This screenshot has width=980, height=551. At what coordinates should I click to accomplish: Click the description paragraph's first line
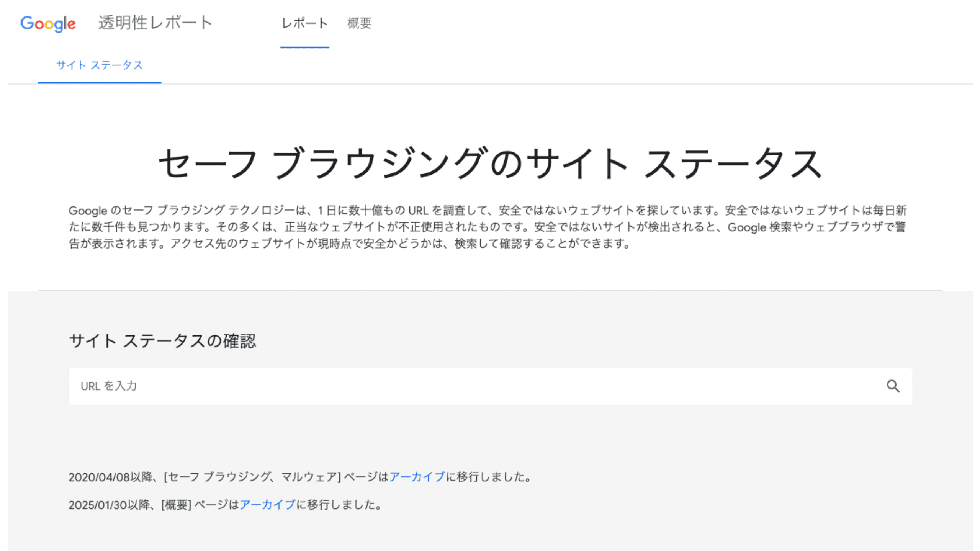[487, 211]
